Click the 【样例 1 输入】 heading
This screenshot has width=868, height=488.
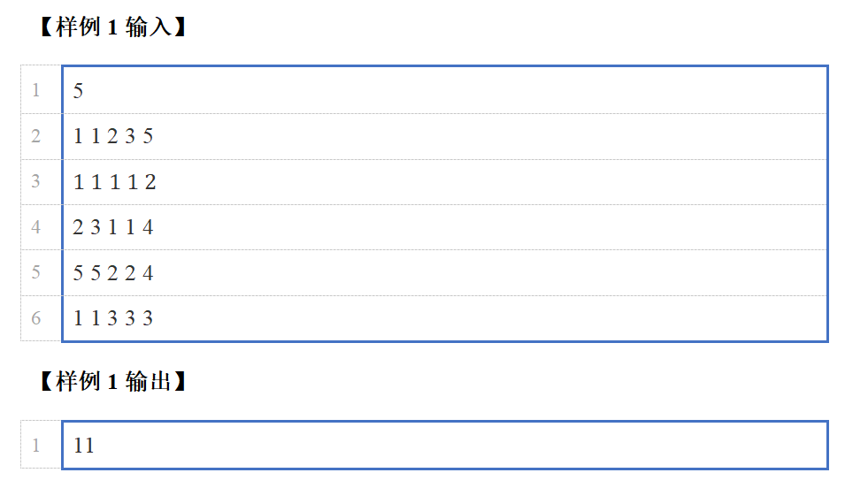tap(112, 27)
